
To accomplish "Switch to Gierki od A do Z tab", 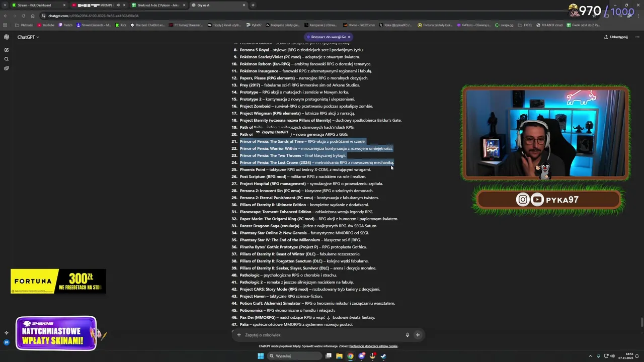I will tap(158, 5).
